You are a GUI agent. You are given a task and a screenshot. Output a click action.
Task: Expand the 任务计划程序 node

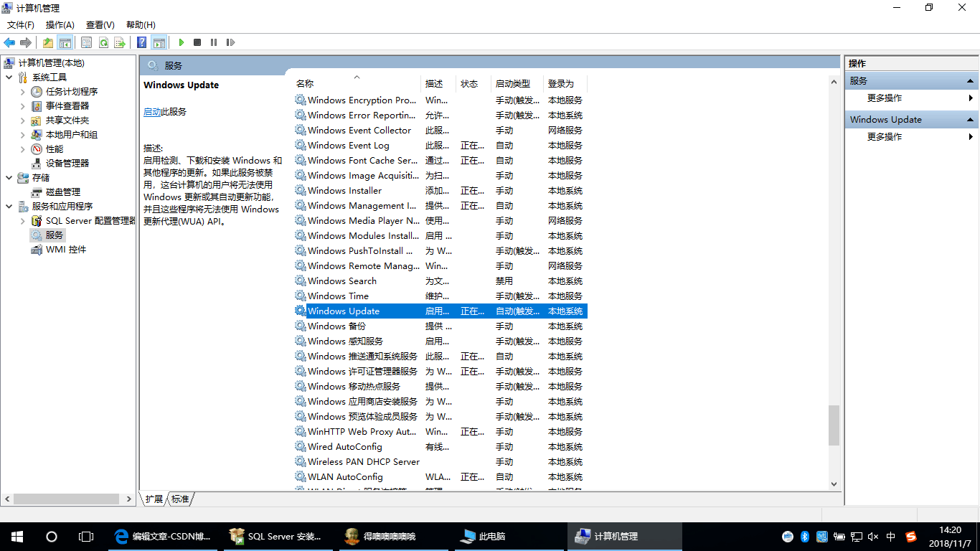tap(23, 92)
